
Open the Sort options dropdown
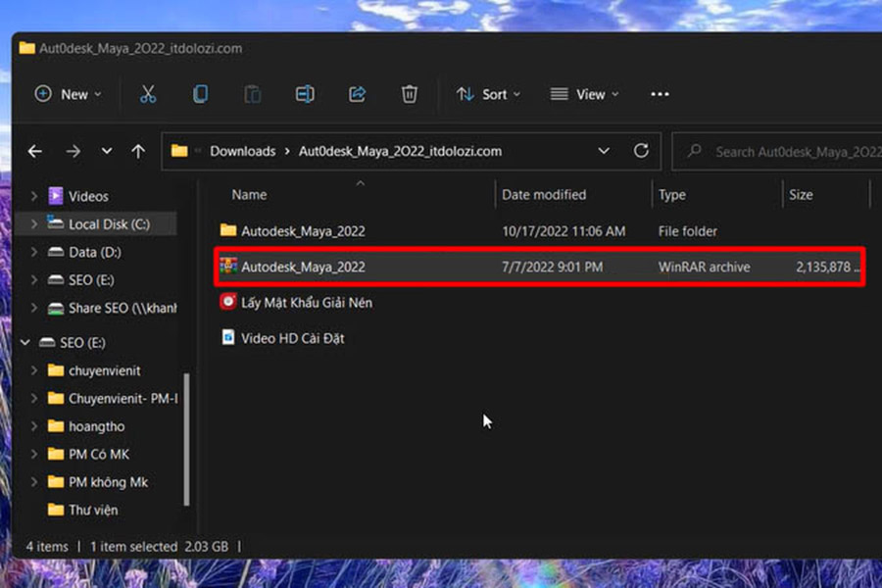(488, 94)
